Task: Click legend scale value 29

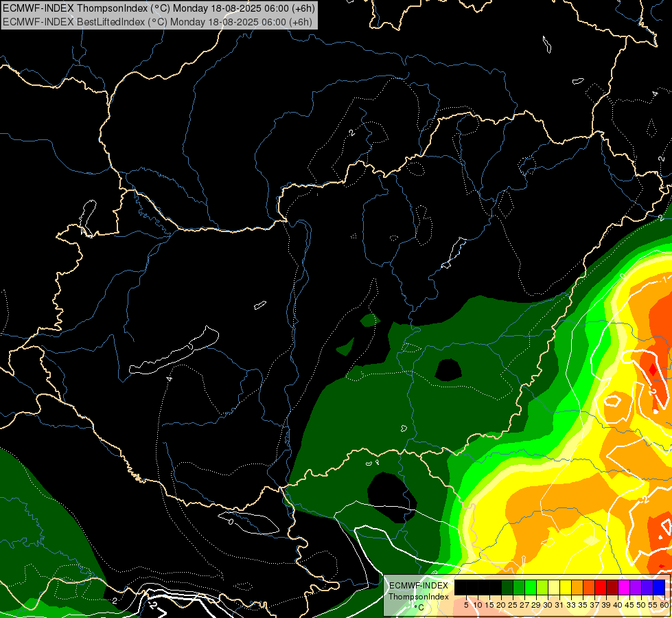Action: click(x=536, y=605)
